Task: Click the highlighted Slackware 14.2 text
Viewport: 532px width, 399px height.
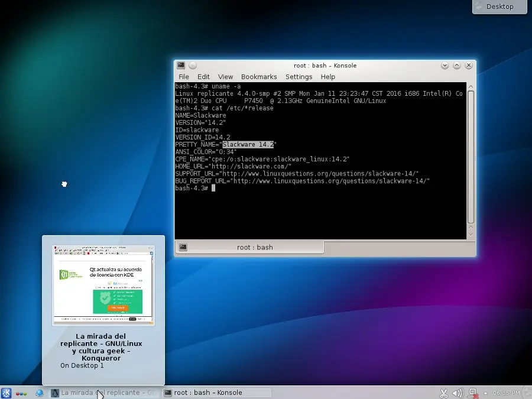Action: click(x=248, y=145)
